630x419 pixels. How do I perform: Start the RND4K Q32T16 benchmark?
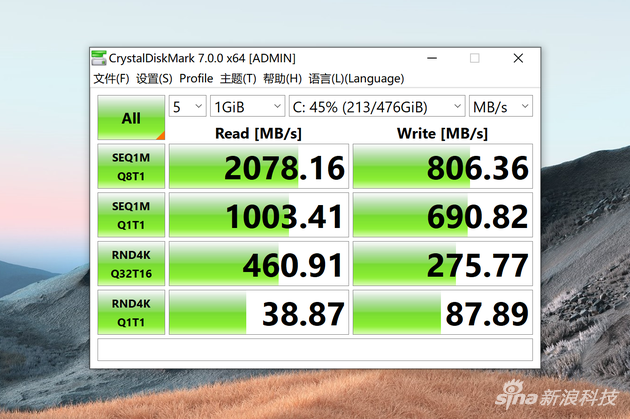pos(131,264)
